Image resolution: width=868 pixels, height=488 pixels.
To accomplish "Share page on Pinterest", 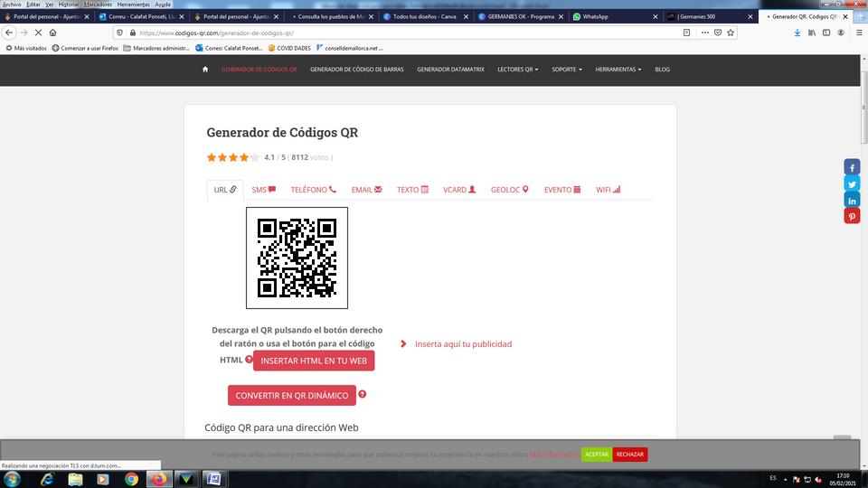I will click(x=852, y=216).
